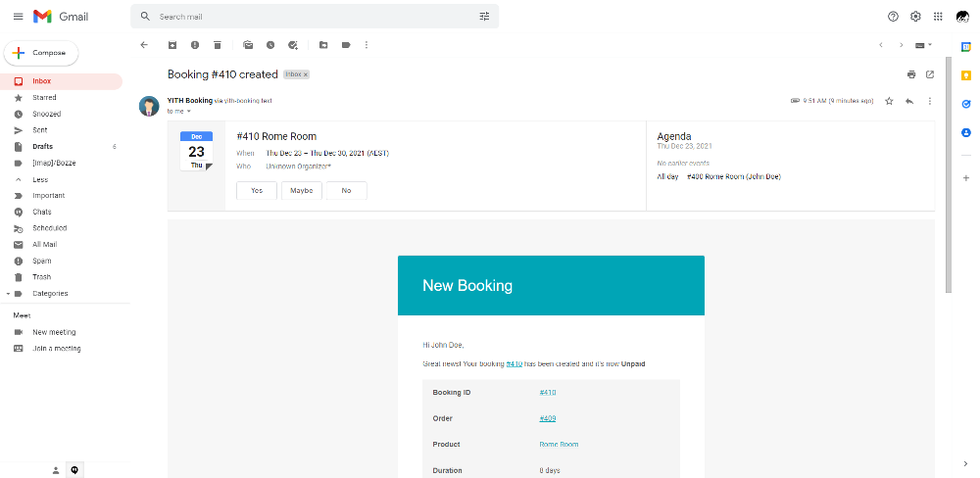Switch to Hangouts tab at bottom
The height and width of the screenshot is (478, 980).
[x=74, y=470]
